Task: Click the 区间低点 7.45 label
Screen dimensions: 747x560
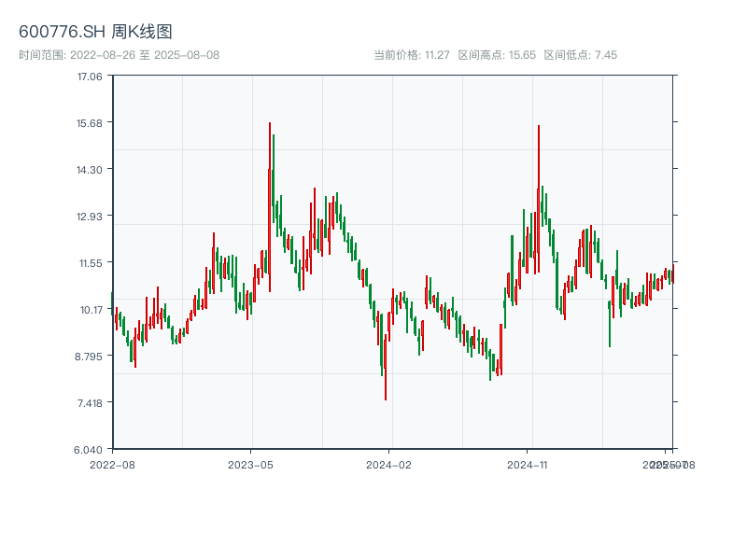Action: 580,55
